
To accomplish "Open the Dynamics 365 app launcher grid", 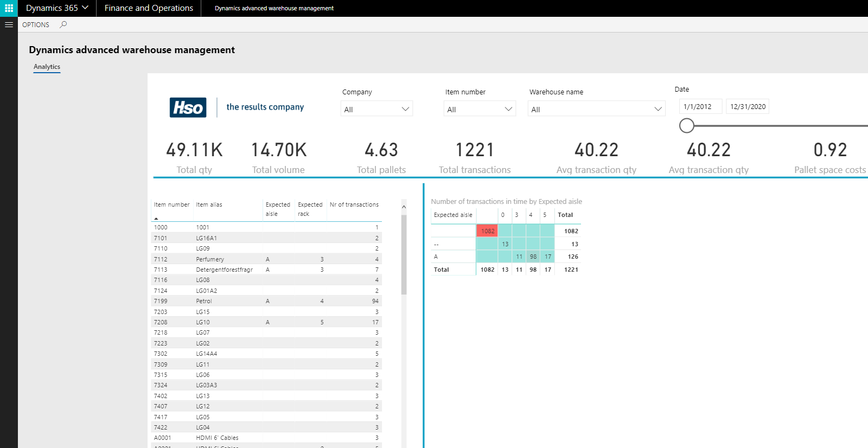I will (x=9, y=8).
